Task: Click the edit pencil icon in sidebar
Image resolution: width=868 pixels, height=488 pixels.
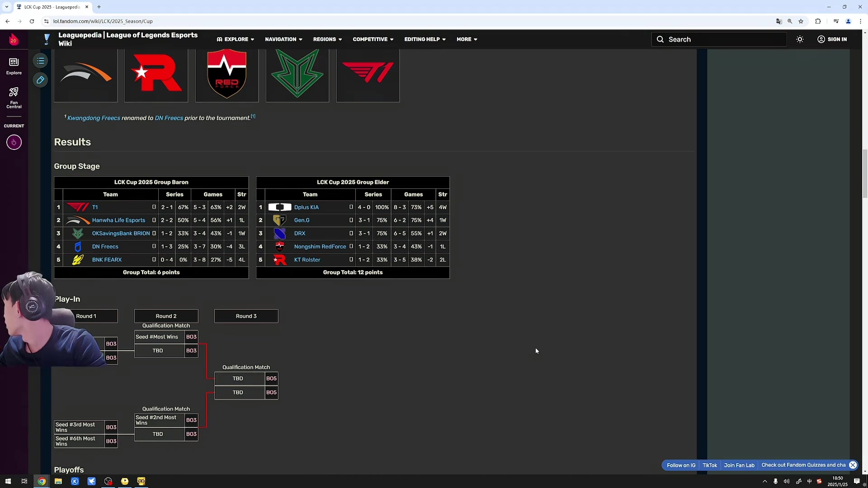Action: click(41, 80)
